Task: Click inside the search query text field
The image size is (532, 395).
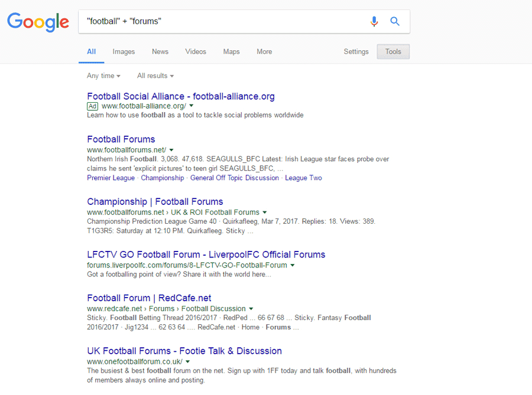Action: (225, 22)
